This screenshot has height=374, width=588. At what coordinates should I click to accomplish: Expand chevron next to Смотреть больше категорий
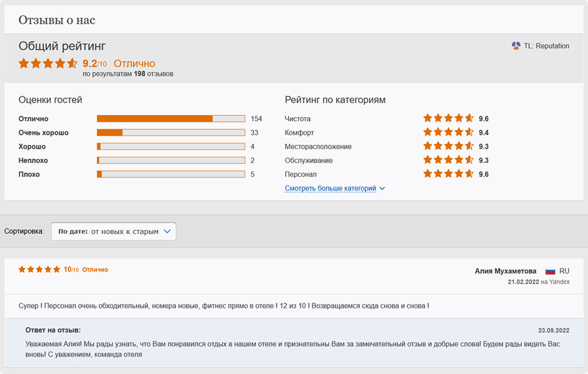click(382, 188)
